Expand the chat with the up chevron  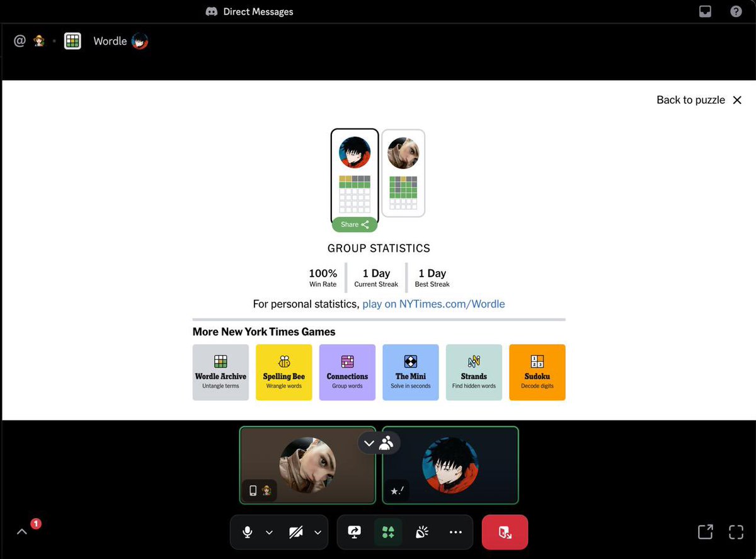22,532
